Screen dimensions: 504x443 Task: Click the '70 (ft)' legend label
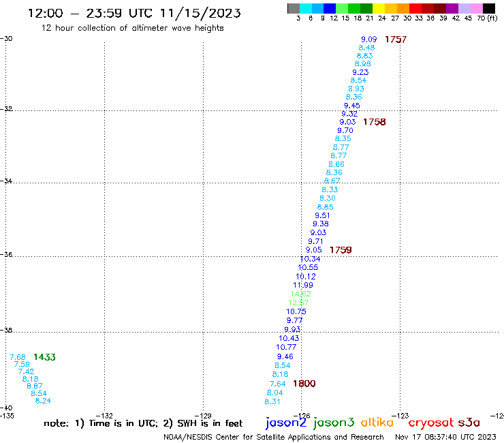487,18
